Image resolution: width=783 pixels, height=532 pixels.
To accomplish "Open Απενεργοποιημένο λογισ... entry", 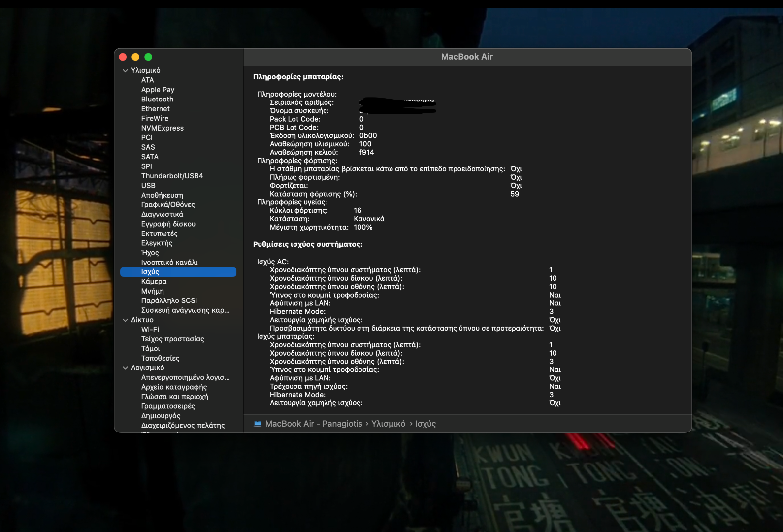I will point(185,378).
